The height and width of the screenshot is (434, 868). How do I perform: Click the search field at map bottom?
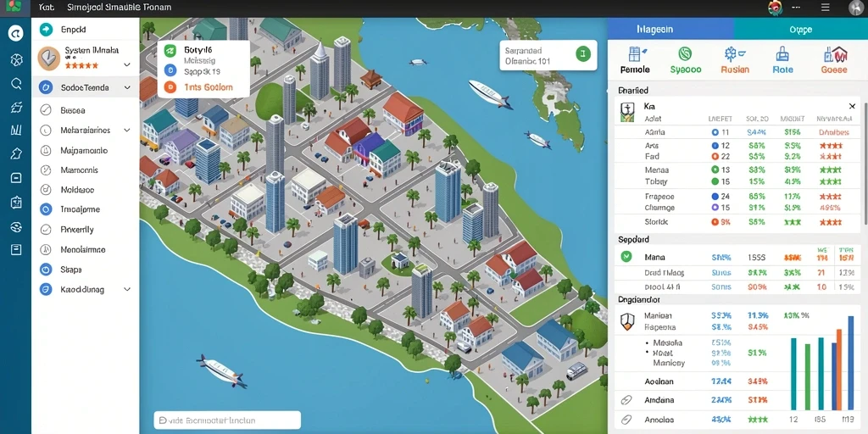pos(227,420)
